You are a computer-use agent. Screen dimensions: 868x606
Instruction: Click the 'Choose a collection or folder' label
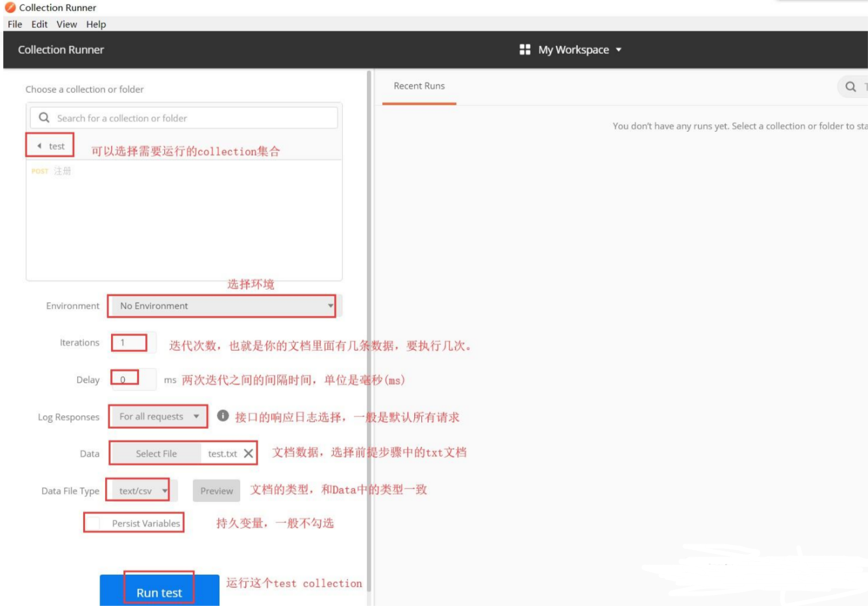click(84, 89)
